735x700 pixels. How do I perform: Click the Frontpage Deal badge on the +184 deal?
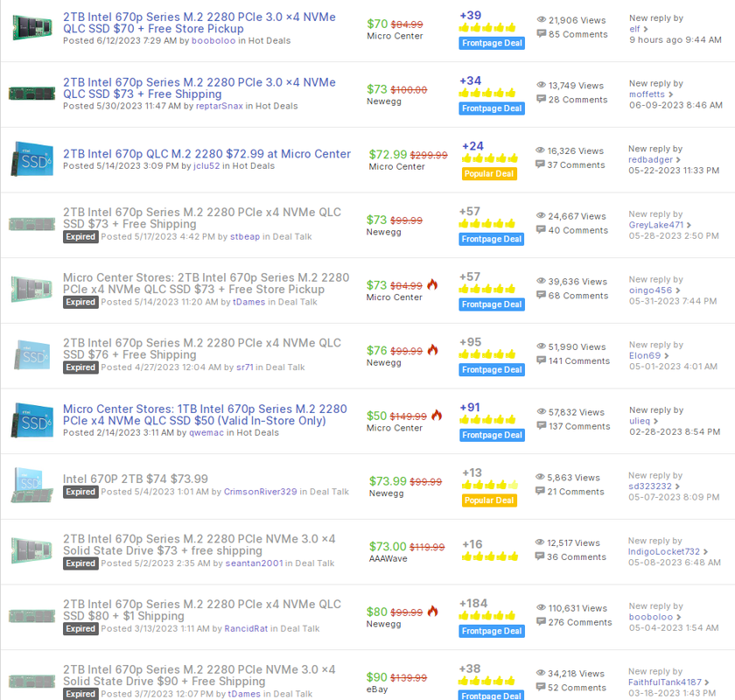click(x=492, y=631)
